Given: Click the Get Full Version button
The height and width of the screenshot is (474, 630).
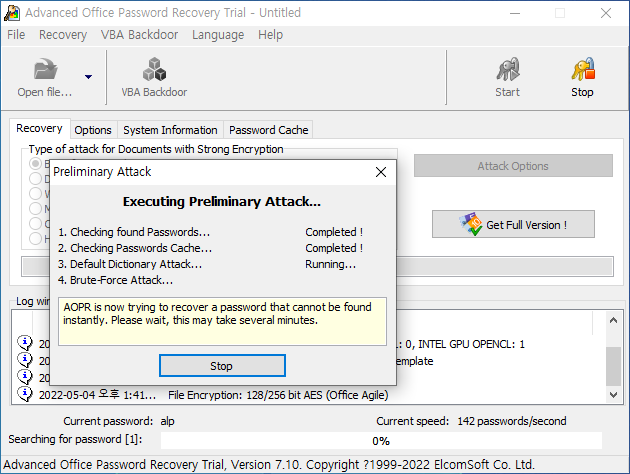Looking at the screenshot, I should [x=514, y=224].
